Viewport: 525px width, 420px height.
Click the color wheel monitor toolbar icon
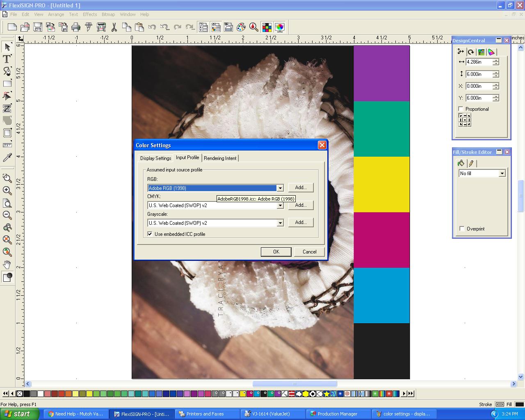[x=279, y=27]
